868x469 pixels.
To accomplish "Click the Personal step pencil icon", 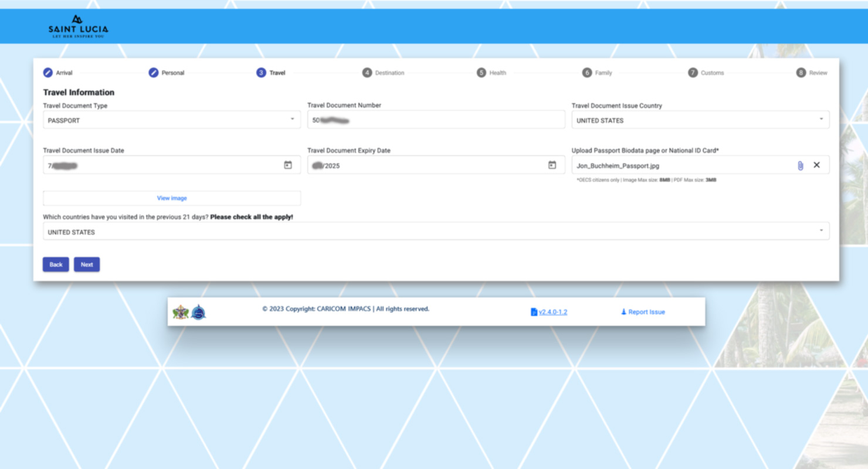I will click(154, 73).
